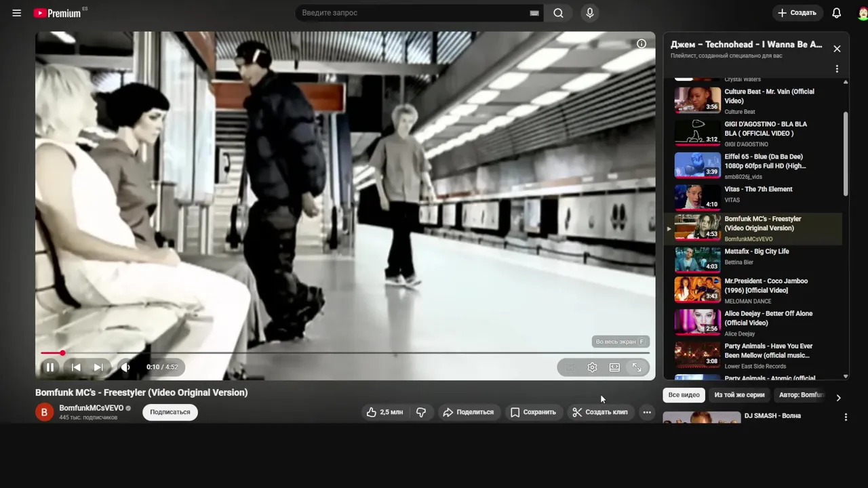Open the on-screen keyboard in search box
Image resolution: width=868 pixels, height=488 pixels.
coord(534,13)
